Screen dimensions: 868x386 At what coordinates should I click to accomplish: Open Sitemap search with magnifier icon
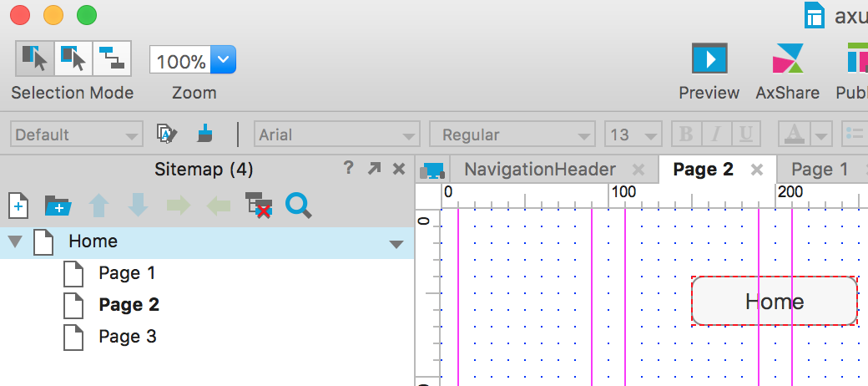298,205
